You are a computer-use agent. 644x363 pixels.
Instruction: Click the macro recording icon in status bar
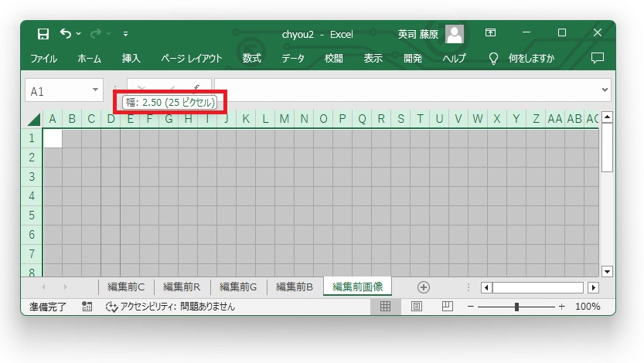(87, 307)
